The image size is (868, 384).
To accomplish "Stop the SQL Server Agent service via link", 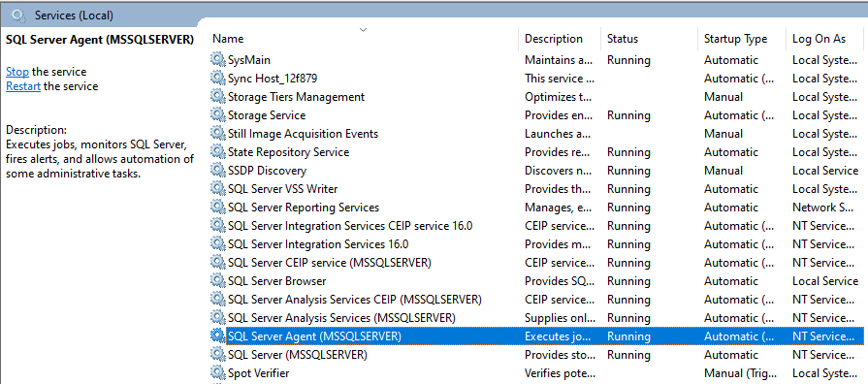I will click(x=17, y=72).
